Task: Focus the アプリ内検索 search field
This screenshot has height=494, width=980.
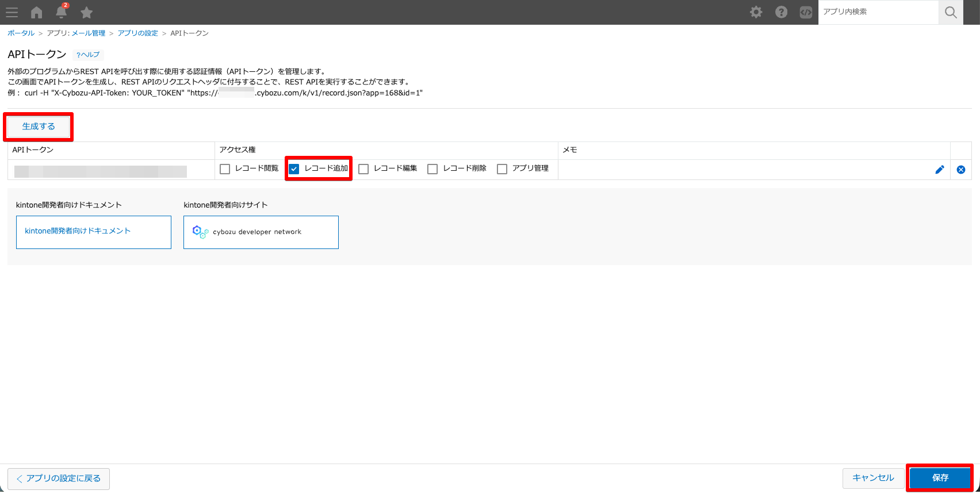Action: point(878,12)
